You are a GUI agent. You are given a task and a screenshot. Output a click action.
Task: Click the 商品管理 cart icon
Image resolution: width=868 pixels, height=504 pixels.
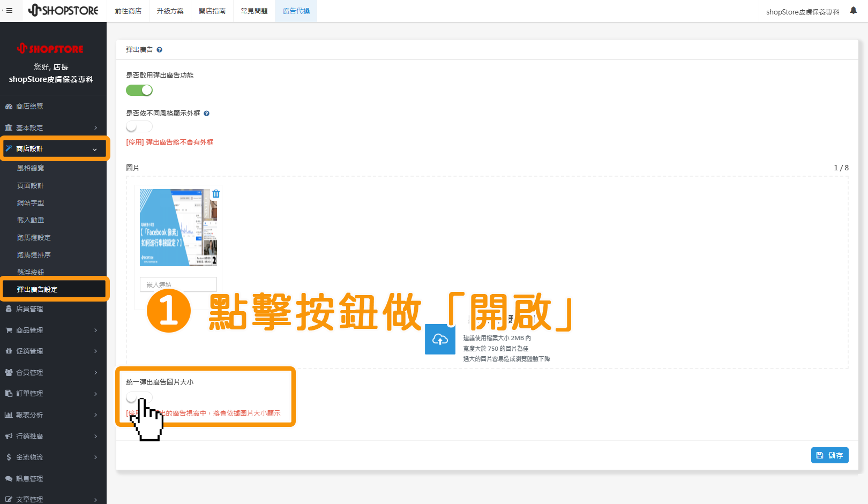[x=9, y=330]
